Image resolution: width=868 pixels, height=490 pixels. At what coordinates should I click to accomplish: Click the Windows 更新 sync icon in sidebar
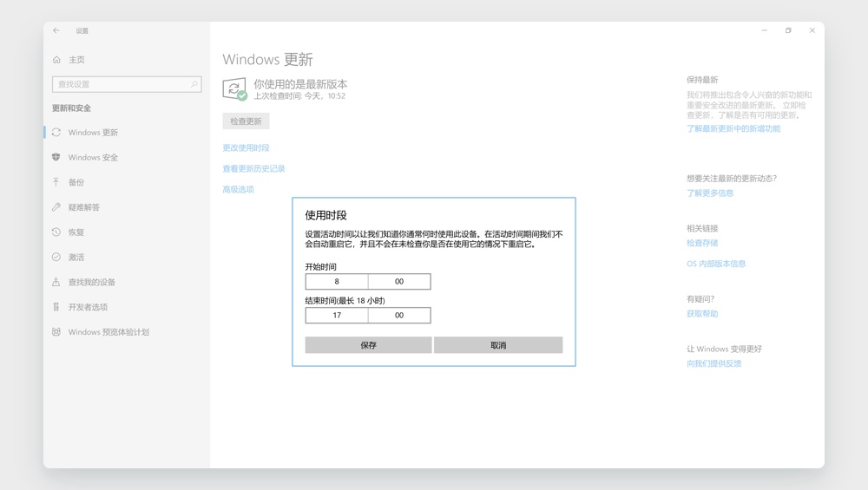point(56,132)
